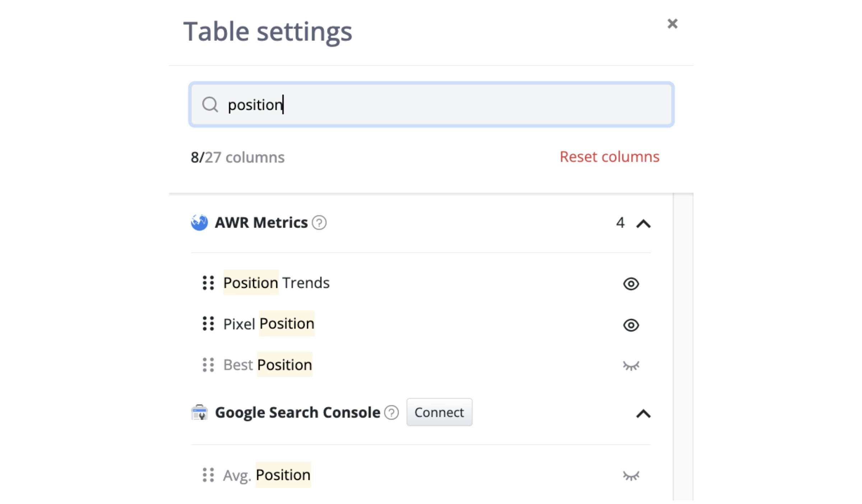Click the Reset columns link

click(610, 157)
